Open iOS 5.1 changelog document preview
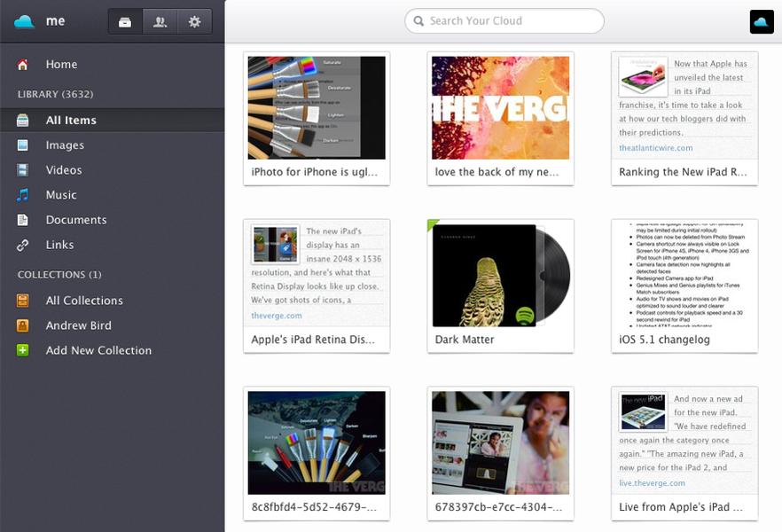This screenshot has height=532, width=782. click(x=684, y=275)
